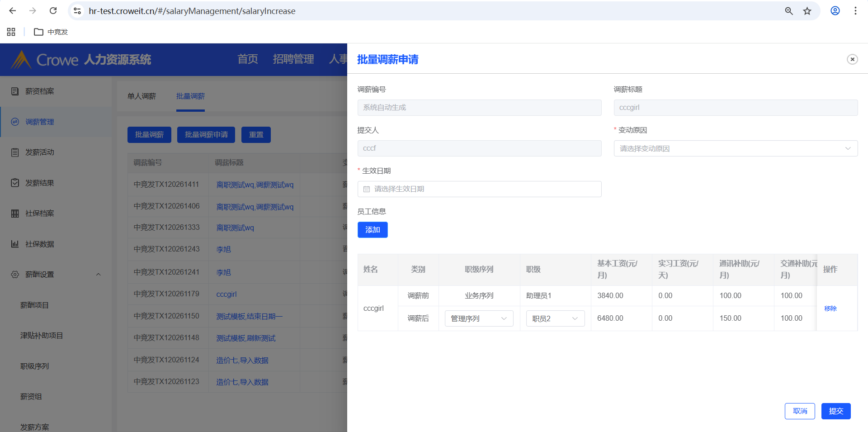Screen dimensions: 868x432
Task: Reload the page in the browser
Action: tap(53, 11)
